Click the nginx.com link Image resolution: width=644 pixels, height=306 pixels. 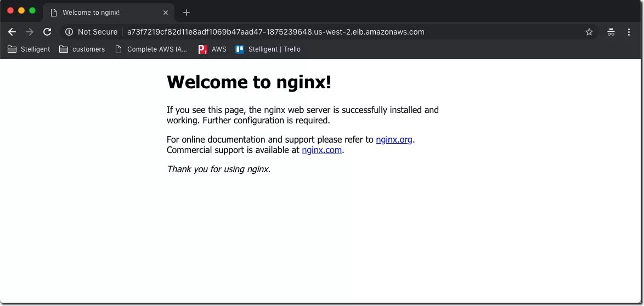pos(321,150)
